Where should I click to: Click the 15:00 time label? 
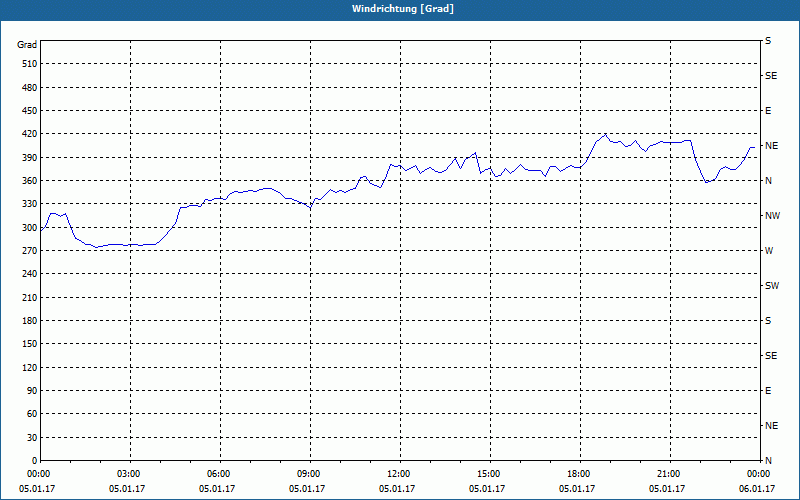(488, 474)
